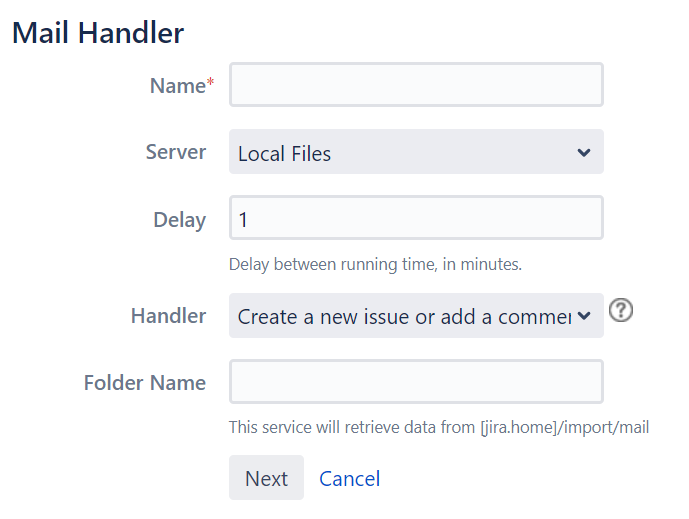Focus the Name text field

tap(416, 85)
